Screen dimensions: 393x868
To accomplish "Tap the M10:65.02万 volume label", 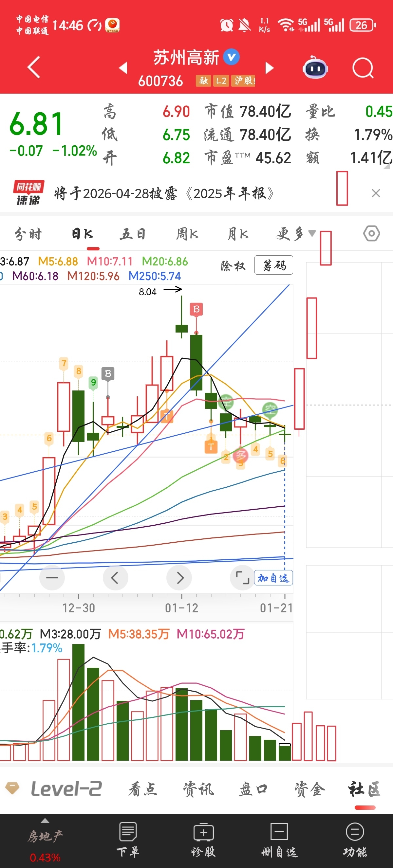I will pyautogui.click(x=210, y=634).
